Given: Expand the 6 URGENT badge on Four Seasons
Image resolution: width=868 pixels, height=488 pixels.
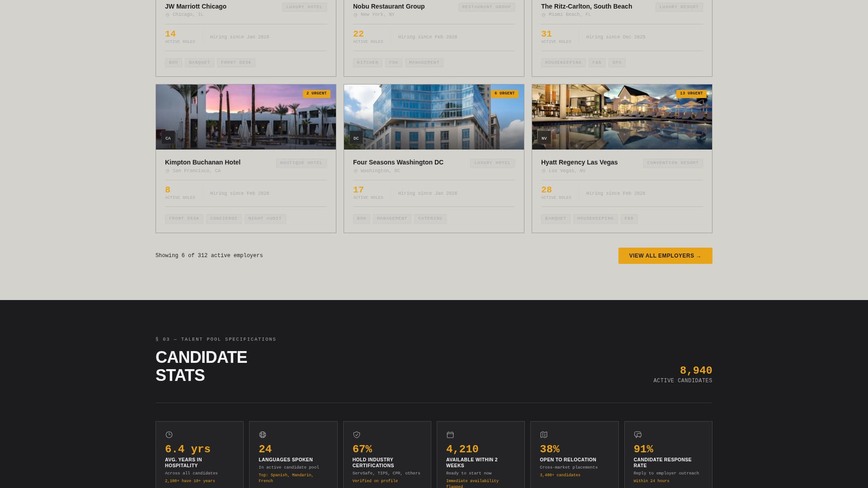Looking at the screenshot, I should pyautogui.click(x=504, y=94).
